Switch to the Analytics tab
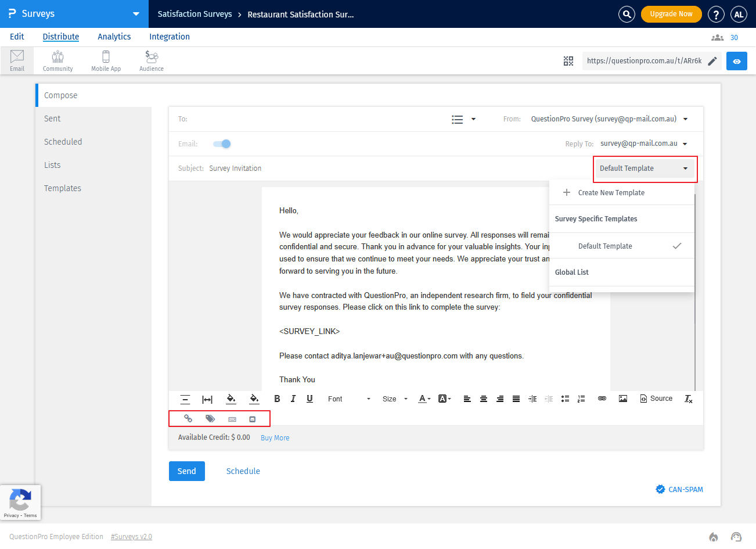The image size is (756, 549). [114, 37]
